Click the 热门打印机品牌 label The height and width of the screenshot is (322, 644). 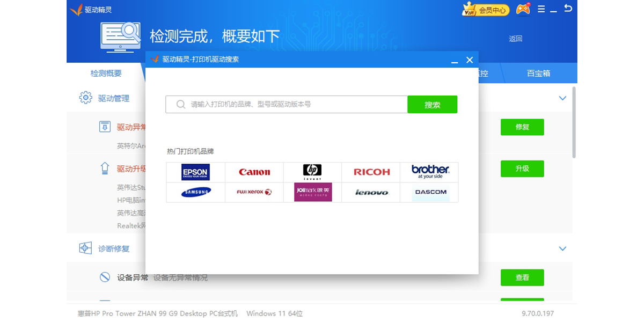click(191, 152)
